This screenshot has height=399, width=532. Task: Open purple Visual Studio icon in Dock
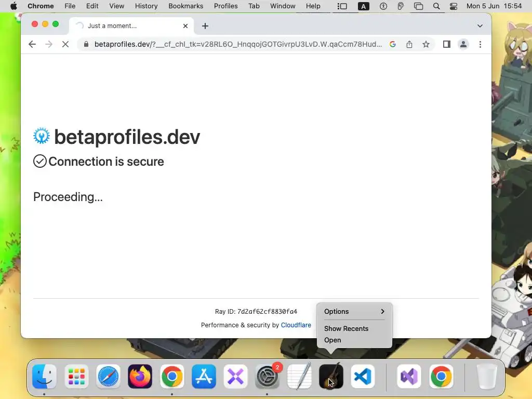(409, 376)
